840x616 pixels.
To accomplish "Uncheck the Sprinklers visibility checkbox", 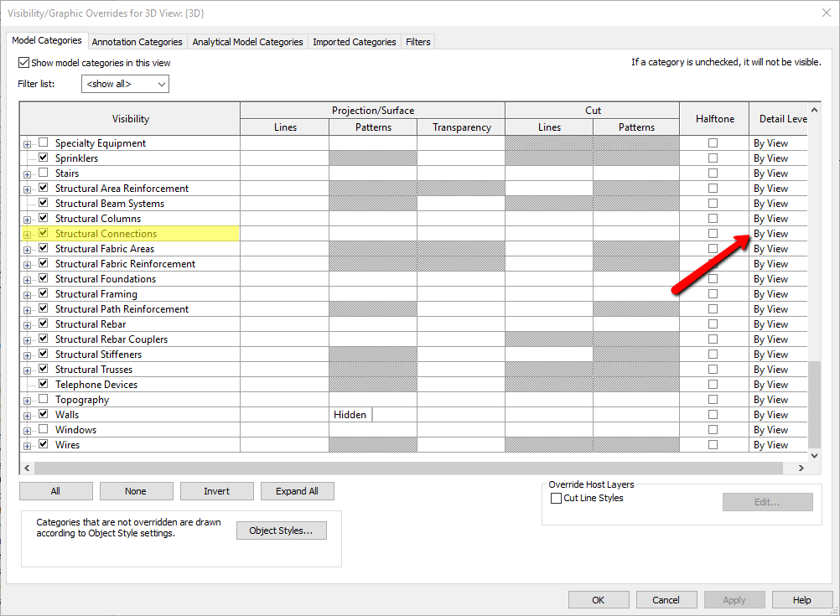I will pyautogui.click(x=44, y=158).
